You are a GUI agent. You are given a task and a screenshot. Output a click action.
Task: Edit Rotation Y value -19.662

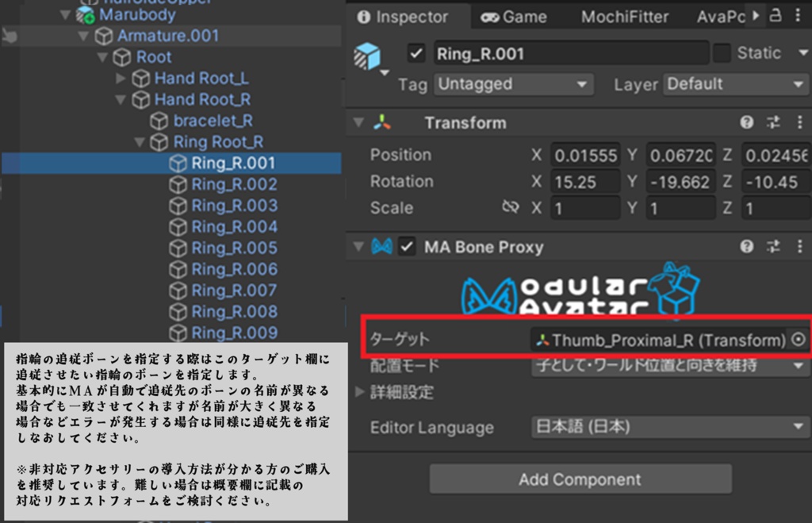point(681,182)
